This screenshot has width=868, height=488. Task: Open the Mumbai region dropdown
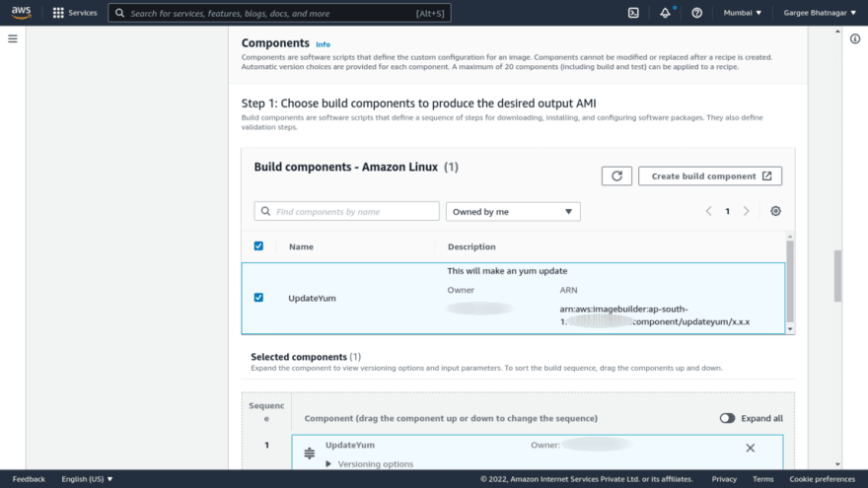tap(743, 13)
